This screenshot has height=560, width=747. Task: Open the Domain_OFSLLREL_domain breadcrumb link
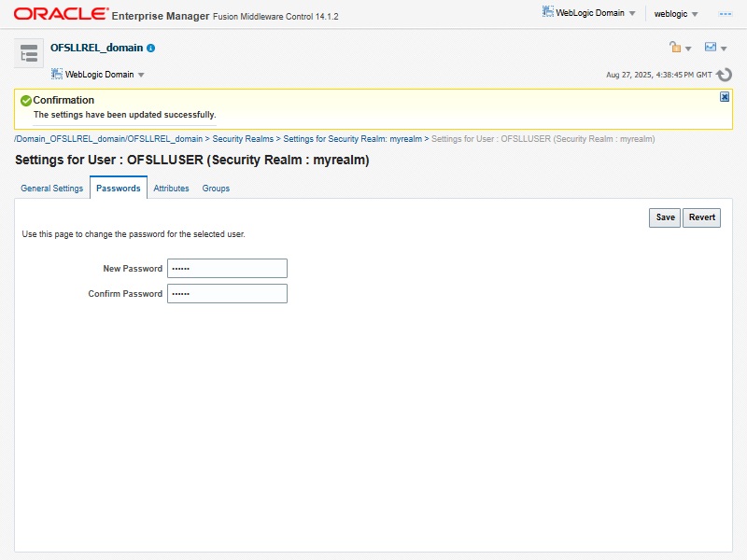pos(108,139)
